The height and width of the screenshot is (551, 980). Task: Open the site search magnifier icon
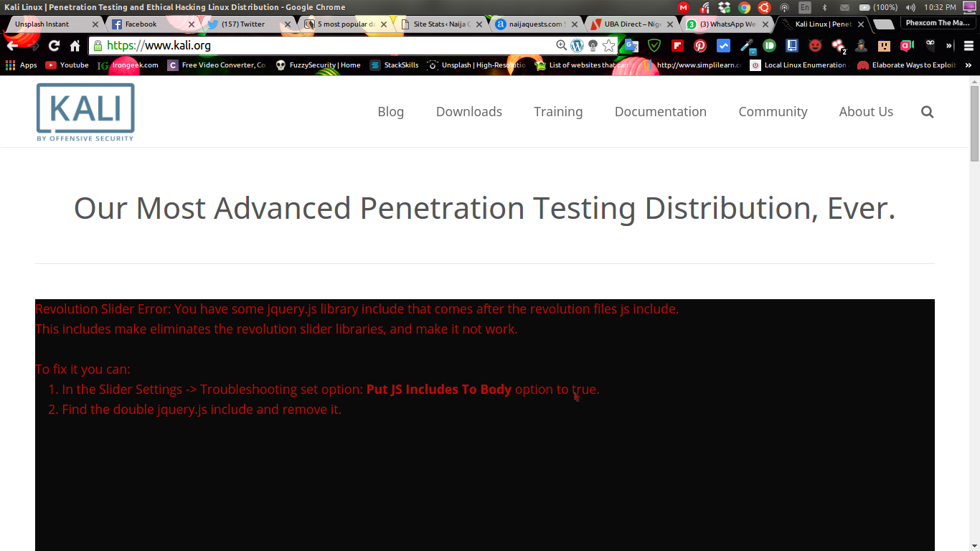coord(927,112)
